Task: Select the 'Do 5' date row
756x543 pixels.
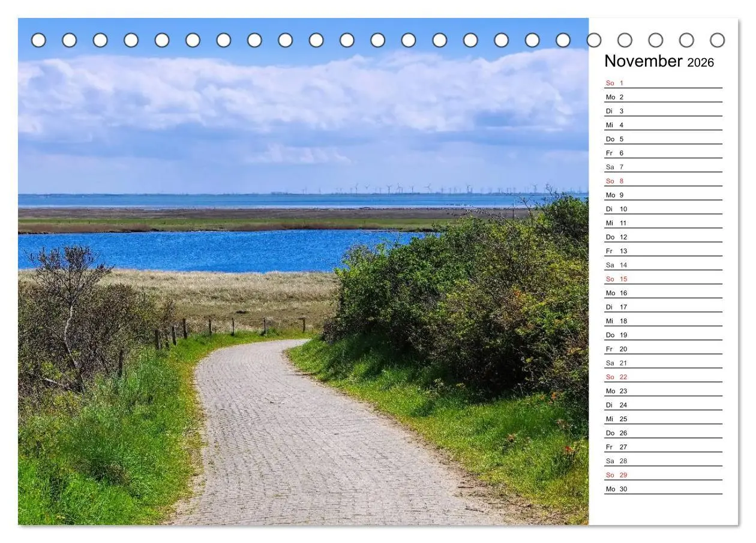Action: click(x=663, y=139)
